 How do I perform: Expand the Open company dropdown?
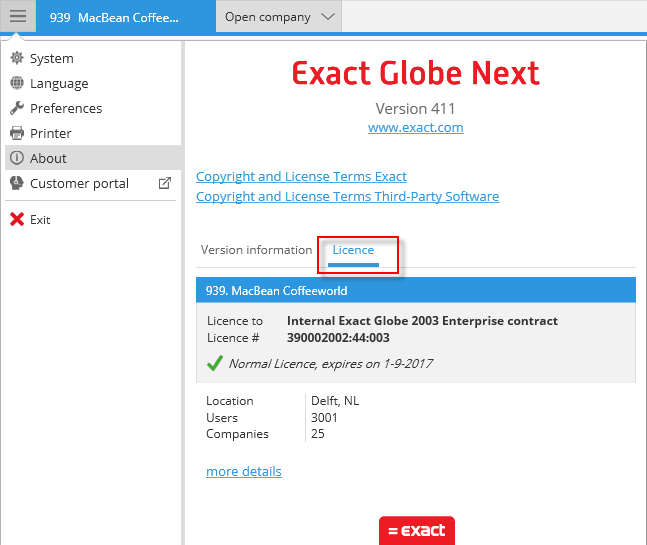pos(279,17)
